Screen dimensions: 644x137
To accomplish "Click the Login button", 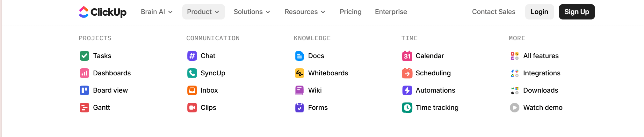I will coord(539,12).
